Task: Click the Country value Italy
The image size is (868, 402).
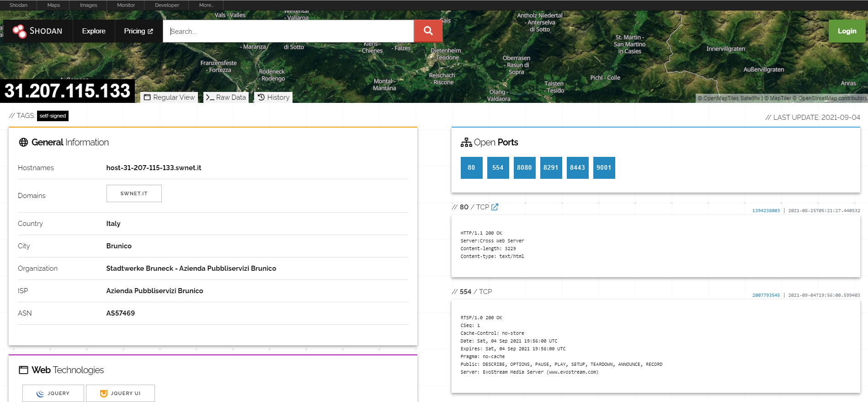Action: click(x=113, y=224)
